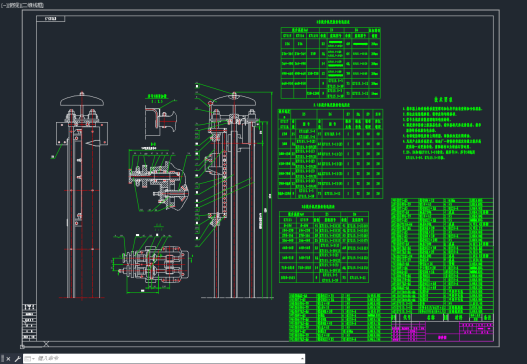Open command line customize wrench menu
Viewport: 527px width, 364px height.
coord(17,359)
